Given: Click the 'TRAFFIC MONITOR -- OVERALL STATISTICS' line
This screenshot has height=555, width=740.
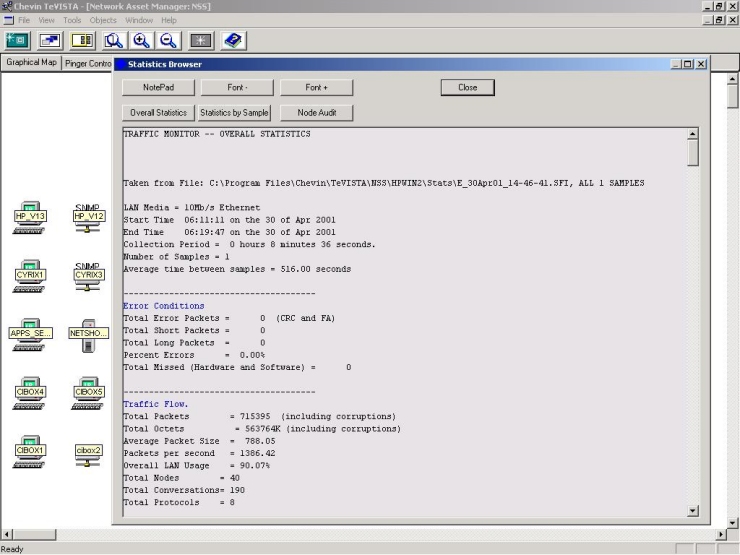Looking at the screenshot, I should (217, 134).
